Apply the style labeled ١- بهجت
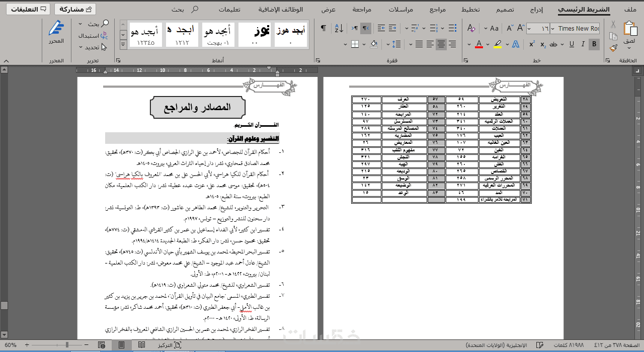The width and height of the screenshot is (644, 352). coord(218,35)
